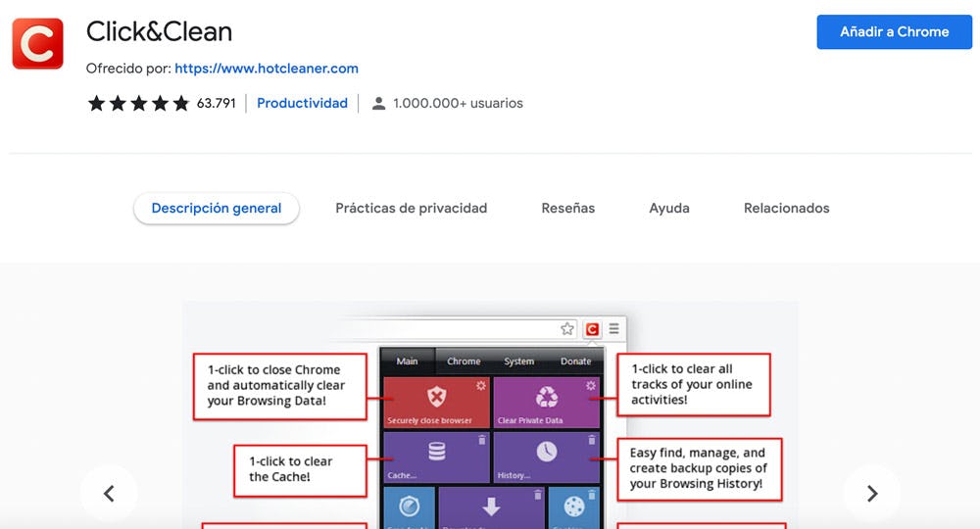Click the Clear Private Data tile

(x=546, y=403)
